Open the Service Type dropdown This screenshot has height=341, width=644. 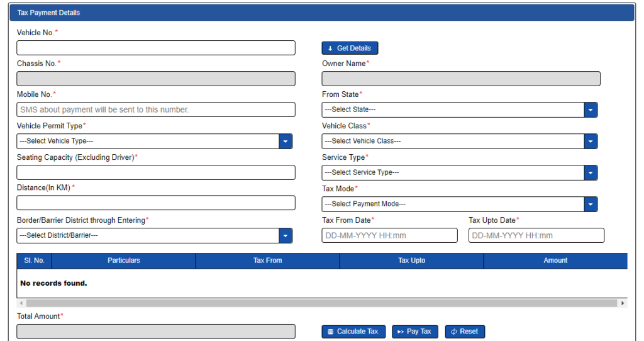[459, 172]
